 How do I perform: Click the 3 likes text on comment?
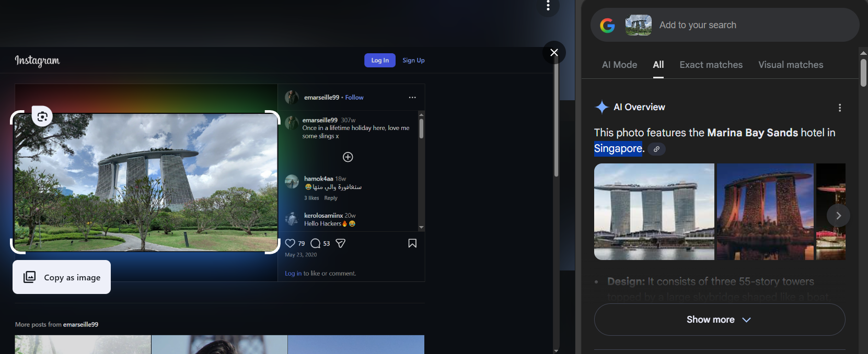point(311,198)
